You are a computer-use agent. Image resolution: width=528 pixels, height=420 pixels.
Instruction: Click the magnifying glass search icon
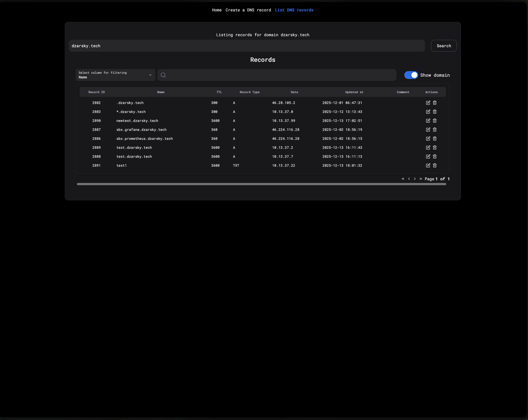tap(163, 75)
